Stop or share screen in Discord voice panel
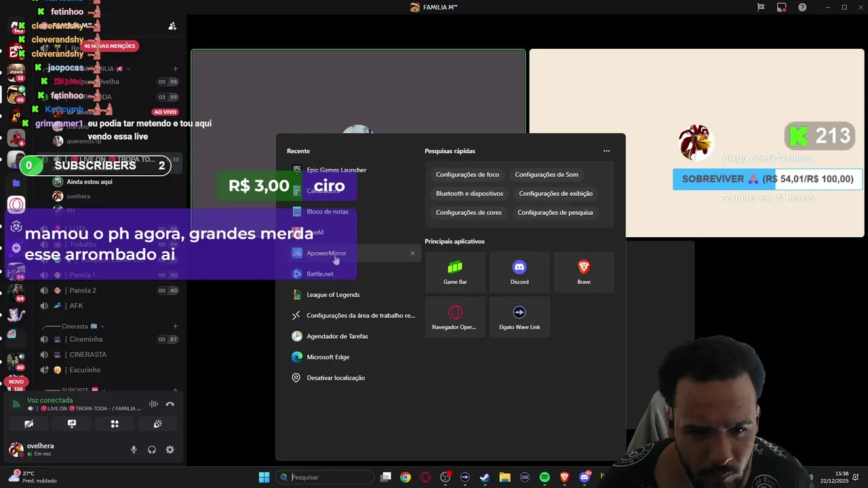Viewport: 868px width, 488px height. pos(72,424)
